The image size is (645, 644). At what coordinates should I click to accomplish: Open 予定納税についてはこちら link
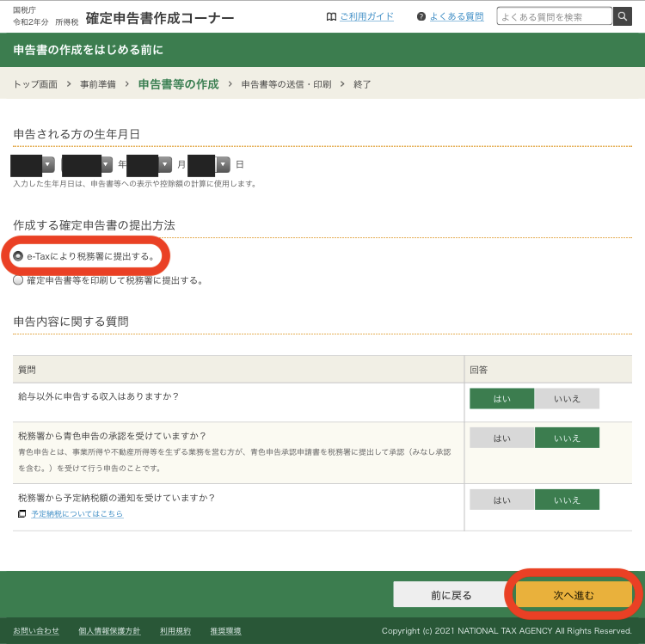click(x=77, y=513)
